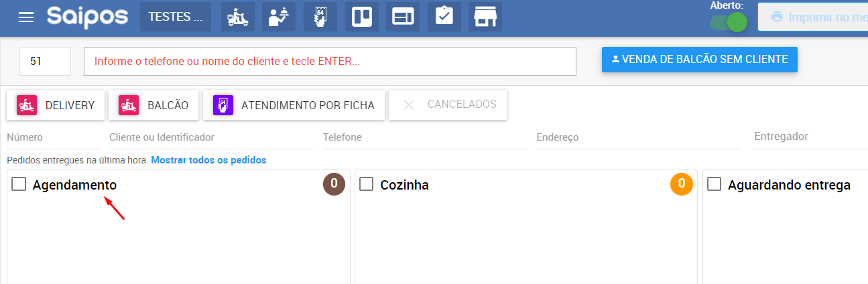Open the hamburger menu
The image size is (868, 284).
click(26, 17)
